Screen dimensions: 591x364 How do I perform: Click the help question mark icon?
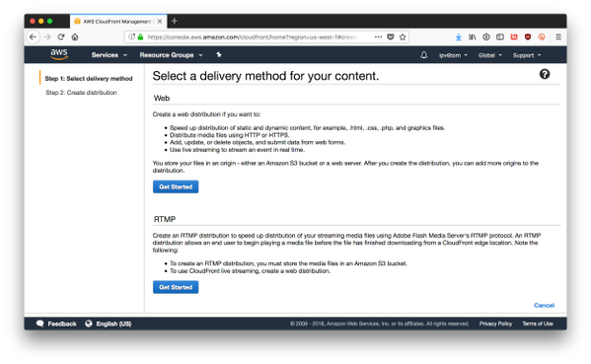[545, 74]
